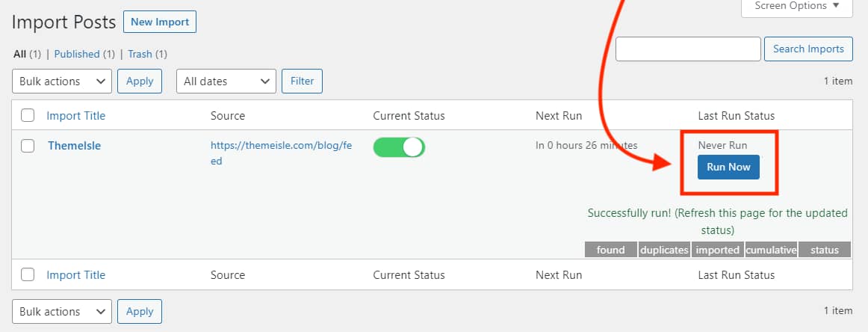868x332 pixels.
Task: Click the Next Run column header
Action: click(x=559, y=116)
